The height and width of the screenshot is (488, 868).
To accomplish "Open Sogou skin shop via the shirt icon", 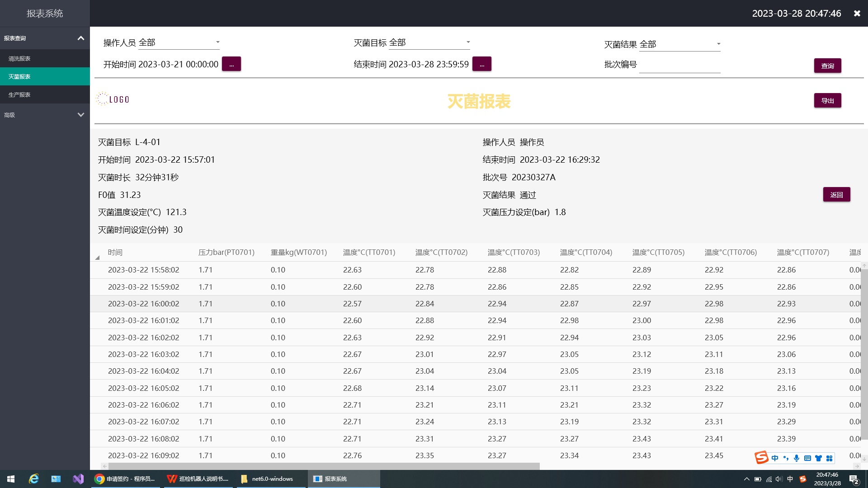I will pos(818,458).
